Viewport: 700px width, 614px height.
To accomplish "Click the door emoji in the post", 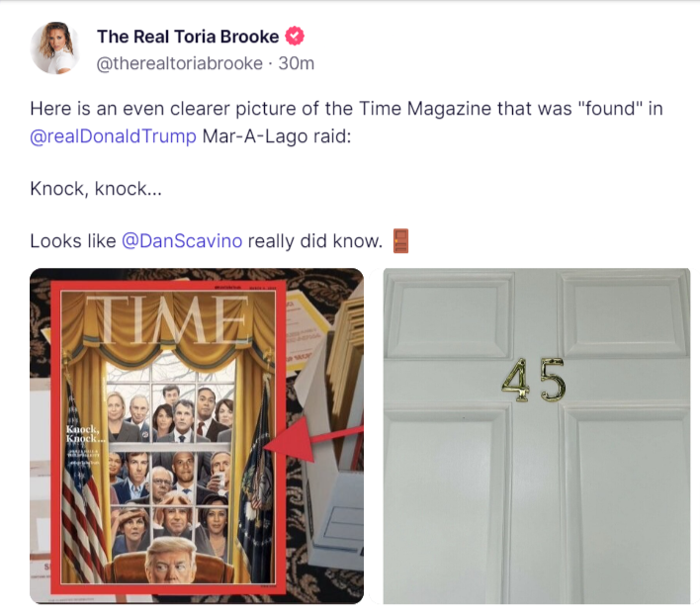I will point(400,241).
